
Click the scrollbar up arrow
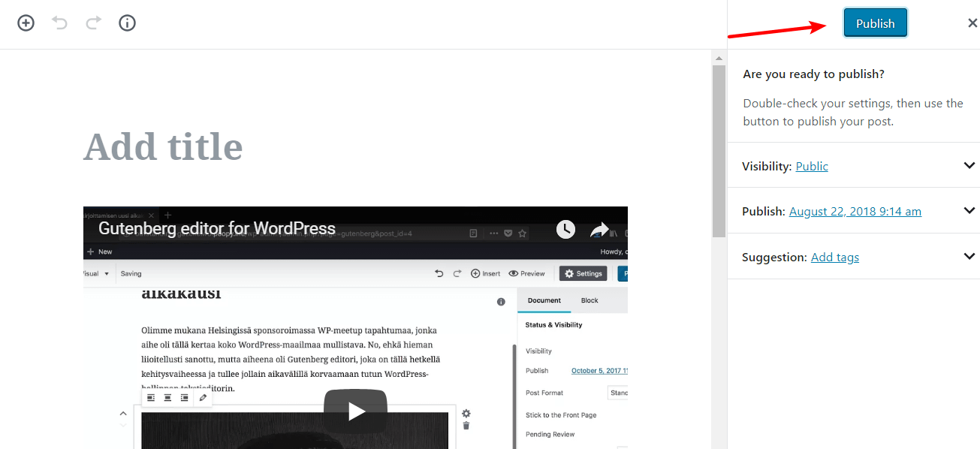click(719, 58)
